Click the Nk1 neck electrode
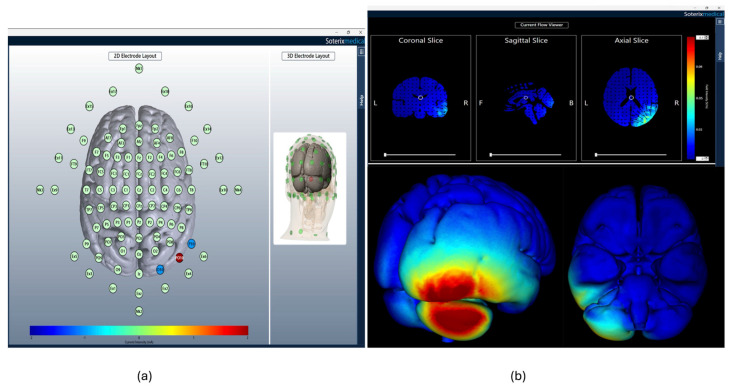732x388 pixels. click(139, 69)
